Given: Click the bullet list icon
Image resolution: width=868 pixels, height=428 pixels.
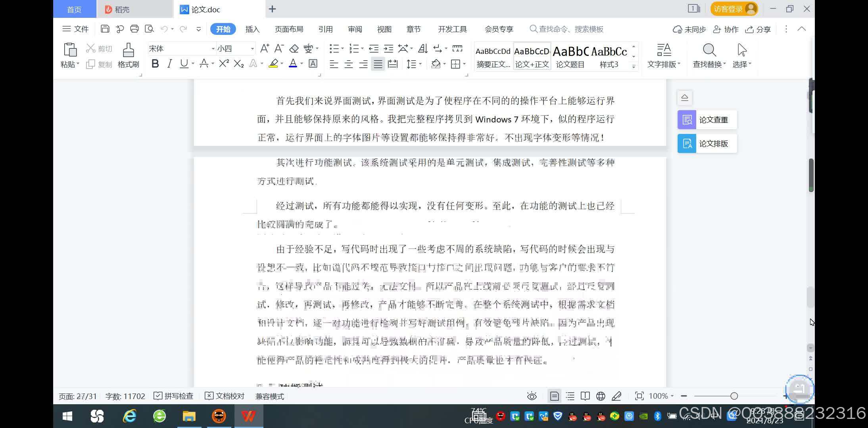Looking at the screenshot, I should click(334, 48).
